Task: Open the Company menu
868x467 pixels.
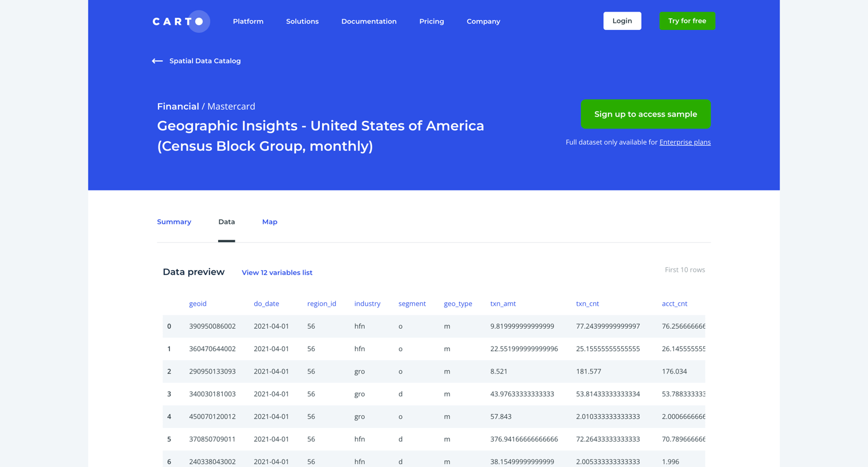Action: [x=483, y=21]
